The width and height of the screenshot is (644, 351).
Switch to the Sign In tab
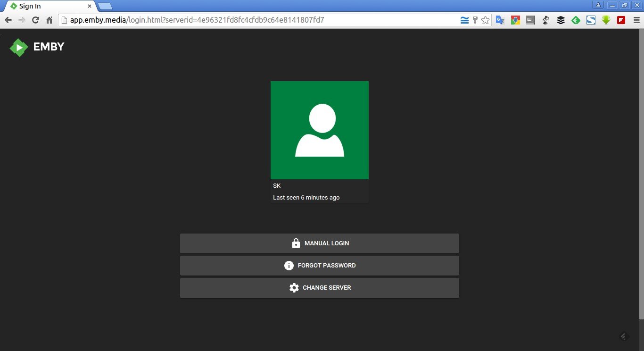point(50,6)
